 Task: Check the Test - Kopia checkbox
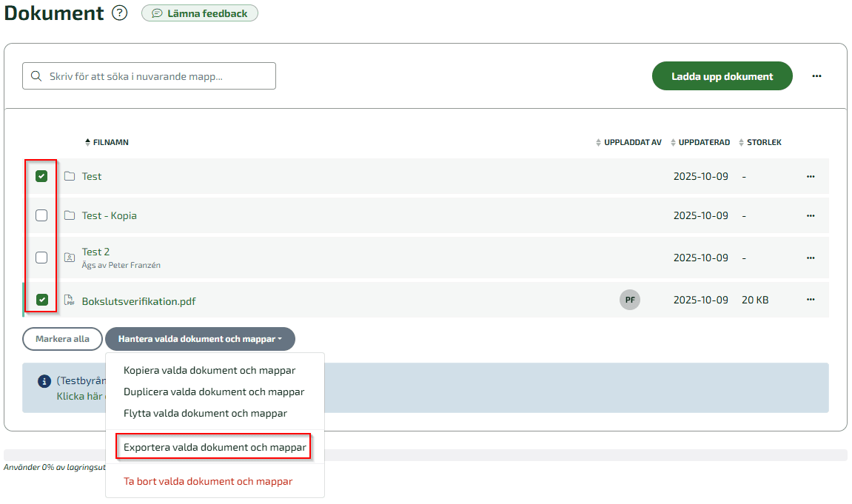pyautogui.click(x=42, y=215)
